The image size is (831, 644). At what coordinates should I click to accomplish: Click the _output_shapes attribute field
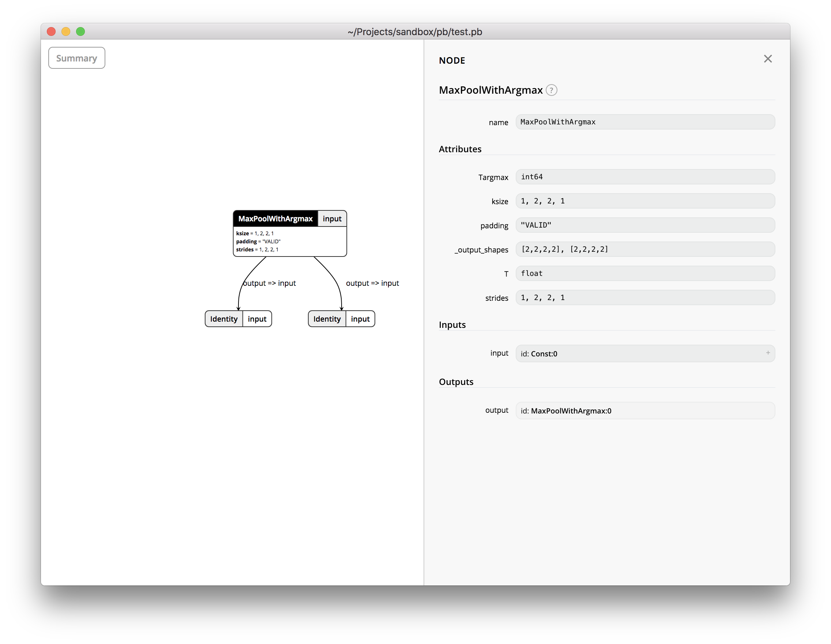pyautogui.click(x=645, y=249)
